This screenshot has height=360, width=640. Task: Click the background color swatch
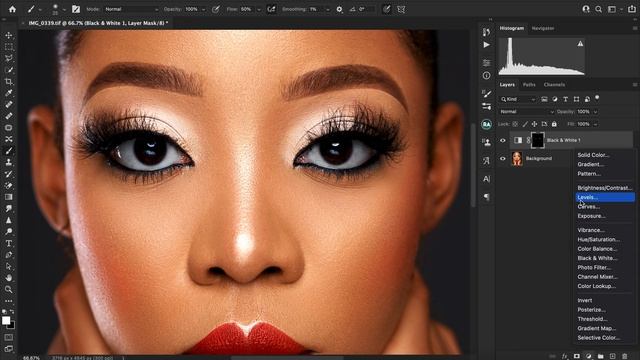(x=11, y=325)
